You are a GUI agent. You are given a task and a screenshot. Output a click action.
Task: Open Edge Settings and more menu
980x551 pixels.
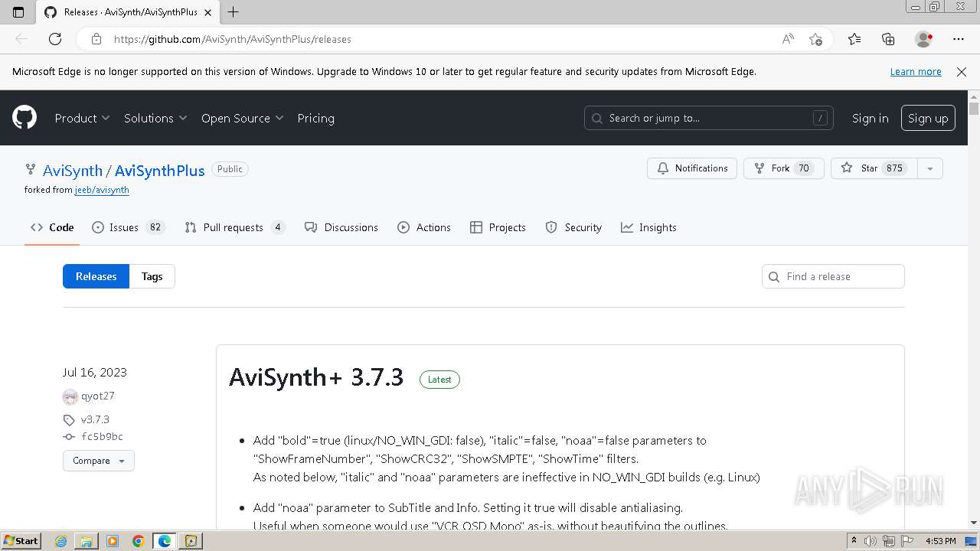tap(959, 39)
